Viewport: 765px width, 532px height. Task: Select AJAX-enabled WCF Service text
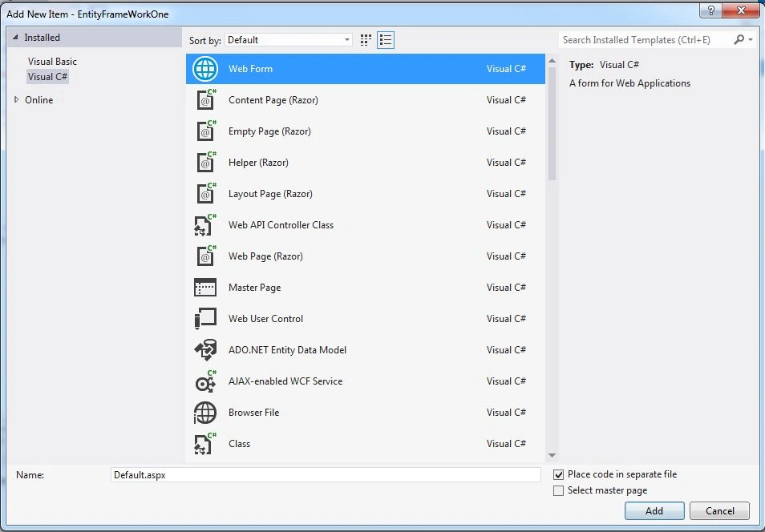pos(285,381)
